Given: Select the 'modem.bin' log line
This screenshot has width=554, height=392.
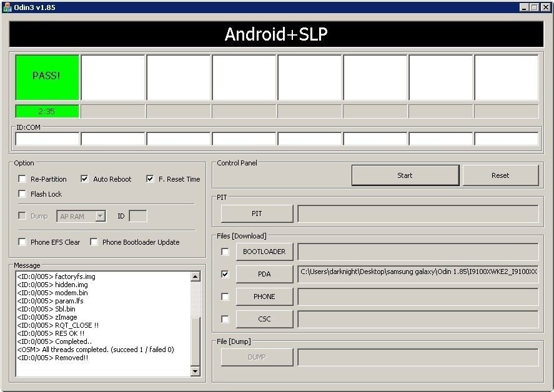Looking at the screenshot, I should click(52, 293).
